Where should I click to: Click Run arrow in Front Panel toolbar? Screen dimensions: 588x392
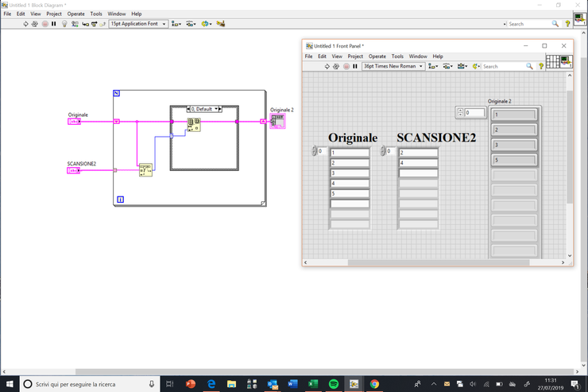coord(327,67)
